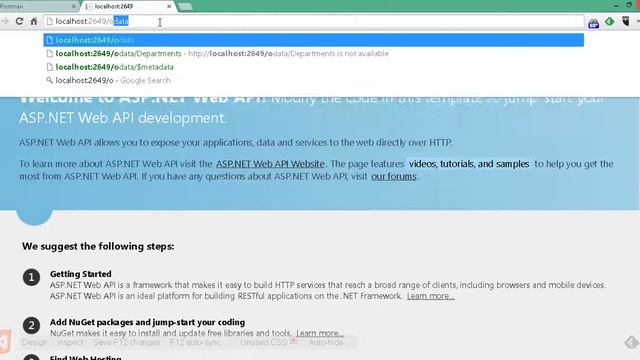
Task: Click the page icon in the address bar
Action: [x=50, y=21]
